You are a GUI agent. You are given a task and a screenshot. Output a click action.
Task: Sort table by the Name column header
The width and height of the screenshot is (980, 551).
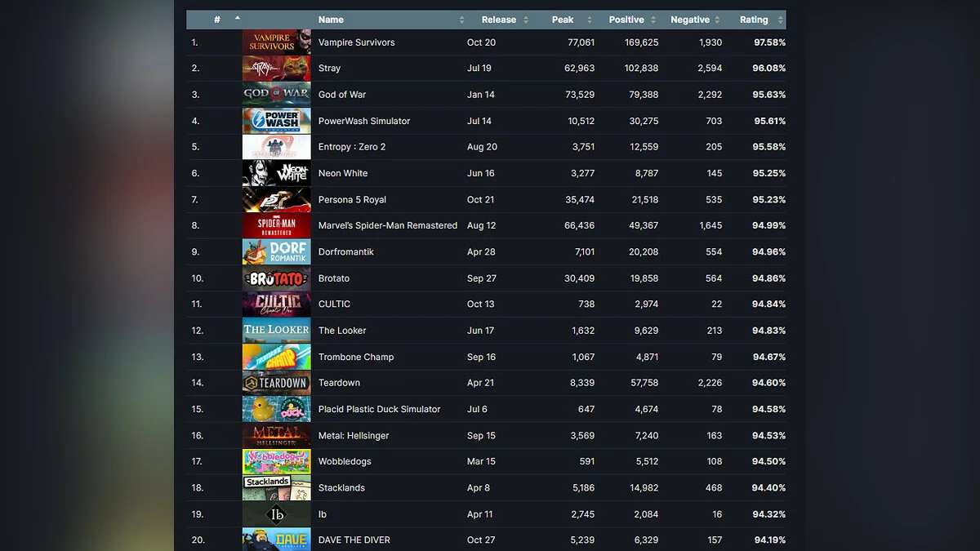[390, 20]
